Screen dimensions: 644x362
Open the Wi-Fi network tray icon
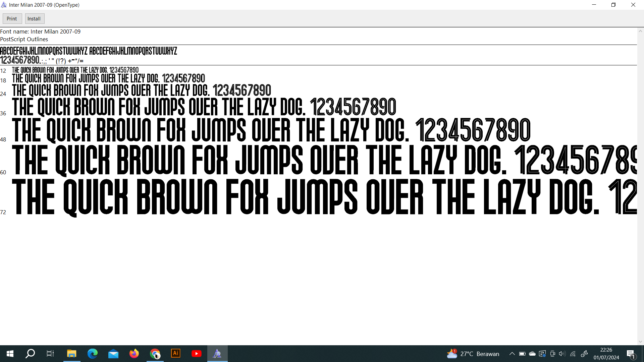(573, 354)
